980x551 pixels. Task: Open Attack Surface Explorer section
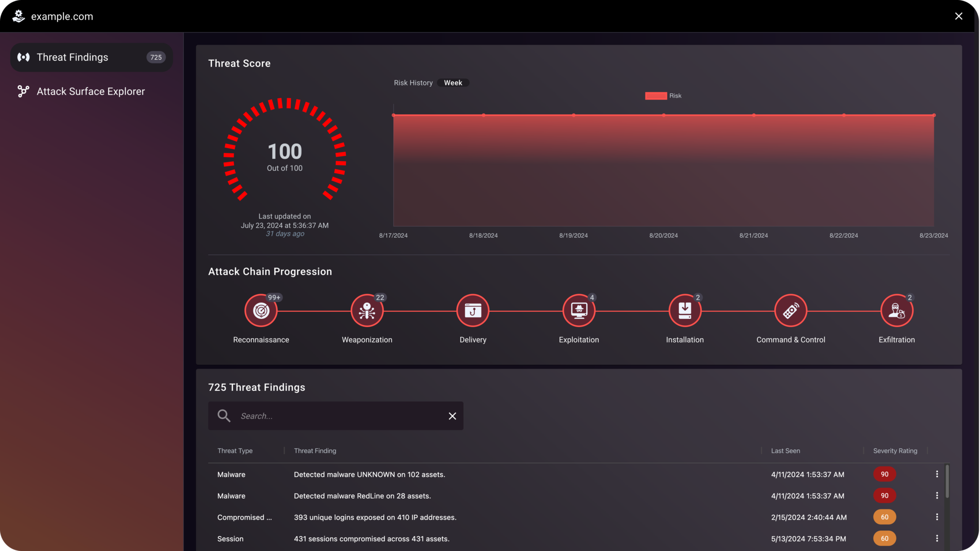tap(90, 91)
